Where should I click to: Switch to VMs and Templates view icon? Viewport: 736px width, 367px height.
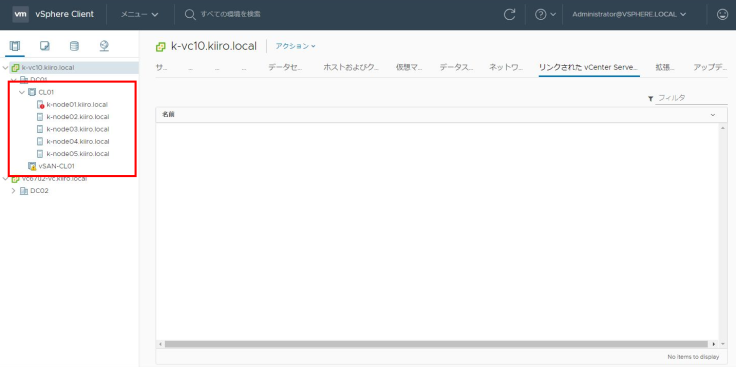click(x=45, y=46)
